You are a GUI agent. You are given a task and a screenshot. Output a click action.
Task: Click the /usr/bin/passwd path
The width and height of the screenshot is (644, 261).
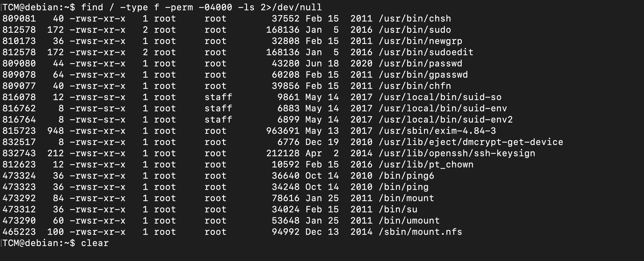coord(420,64)
